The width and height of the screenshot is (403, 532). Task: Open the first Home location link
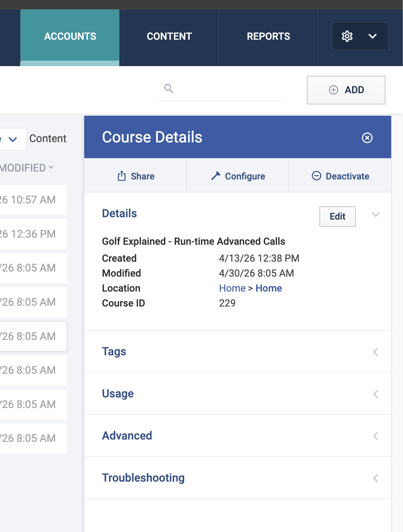pyautogui.click(x=232, y=288)
